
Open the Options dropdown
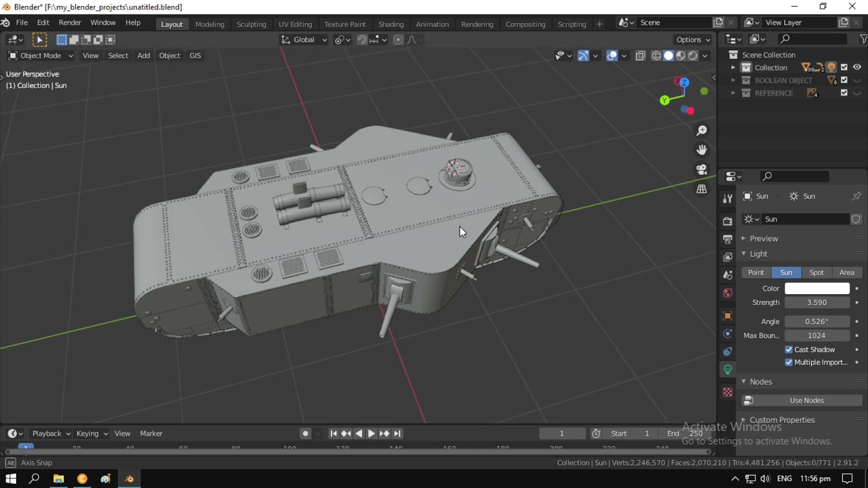coord(693,39)
